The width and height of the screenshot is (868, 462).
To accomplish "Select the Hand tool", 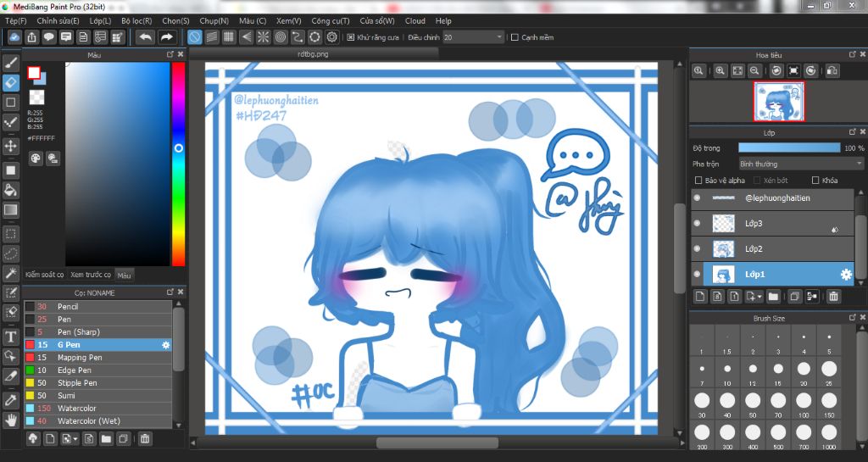I will [x=10, y=420].
